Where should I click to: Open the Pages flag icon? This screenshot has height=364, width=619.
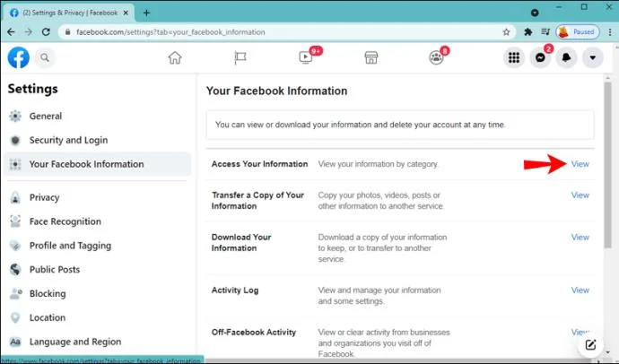240,58
